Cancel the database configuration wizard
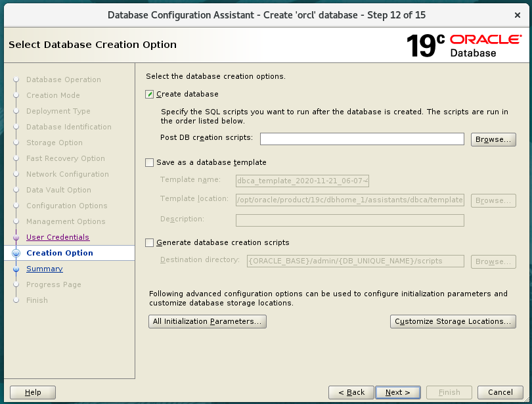The width and height of the screenshot is (532, 404). tap(500, 392)
